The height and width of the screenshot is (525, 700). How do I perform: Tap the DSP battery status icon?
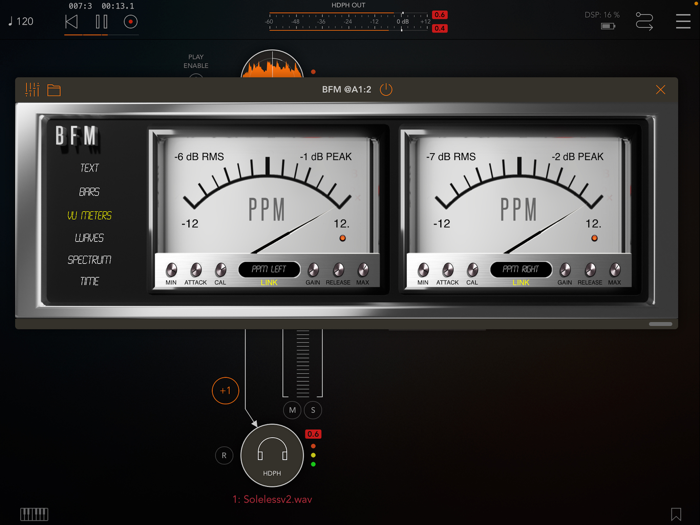(608, 26)
